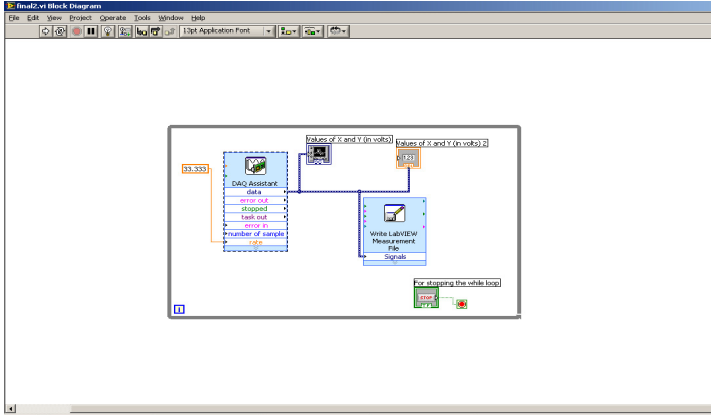Click the Step Out button
The image size is (711, 415).
pyautogui.click(x=170, y=31)
